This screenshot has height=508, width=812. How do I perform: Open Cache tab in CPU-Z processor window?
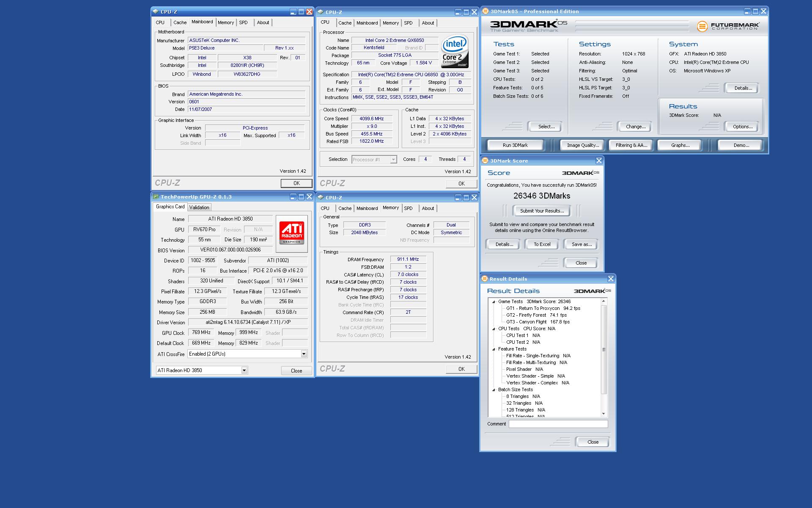345,23
